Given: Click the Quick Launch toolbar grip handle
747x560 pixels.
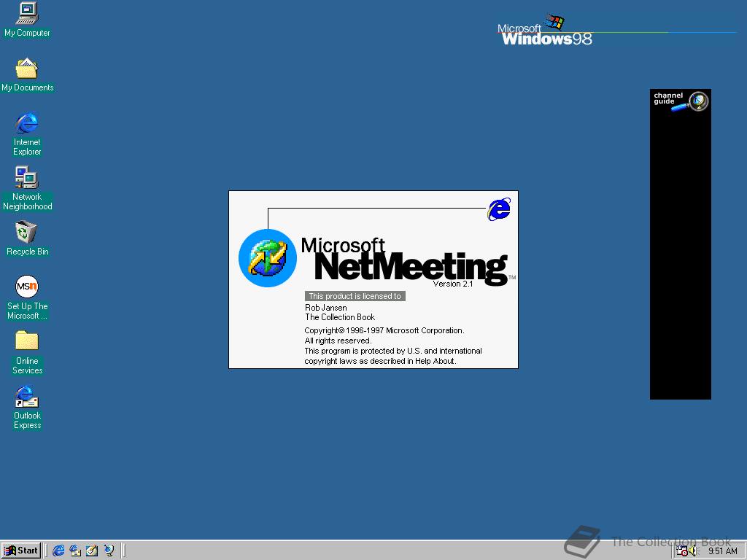Looking at the screenshot, I should click(47, 551).
